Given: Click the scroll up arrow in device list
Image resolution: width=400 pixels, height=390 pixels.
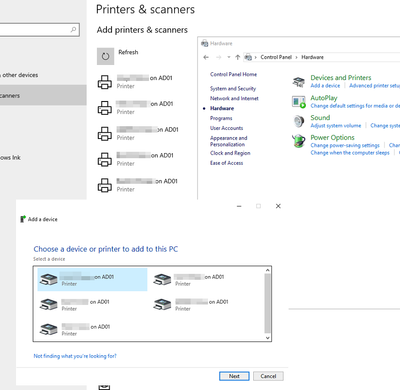Looking at the screenshot, I should [267, 270].
